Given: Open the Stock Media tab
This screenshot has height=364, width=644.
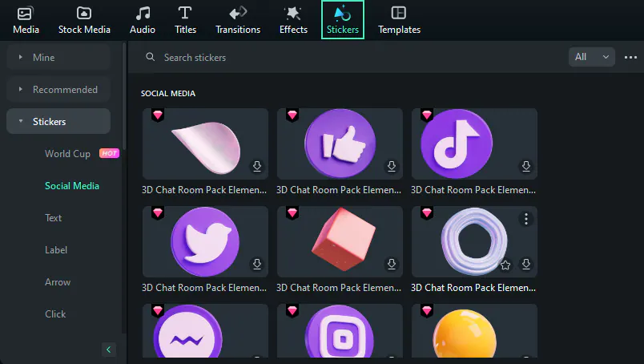Looking at the screenshot, I should click(x=84, y=20).
